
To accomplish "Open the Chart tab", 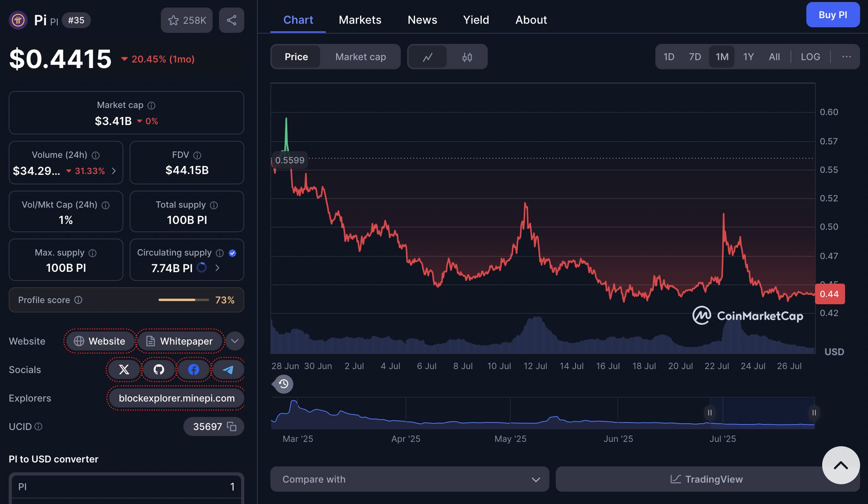I will pos(298,20).
